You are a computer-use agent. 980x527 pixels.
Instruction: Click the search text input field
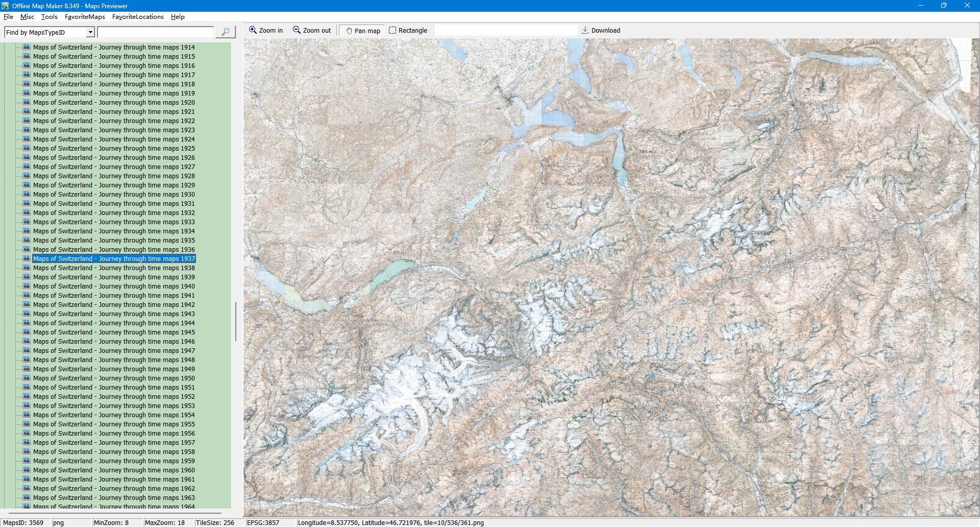pos(155,32)
